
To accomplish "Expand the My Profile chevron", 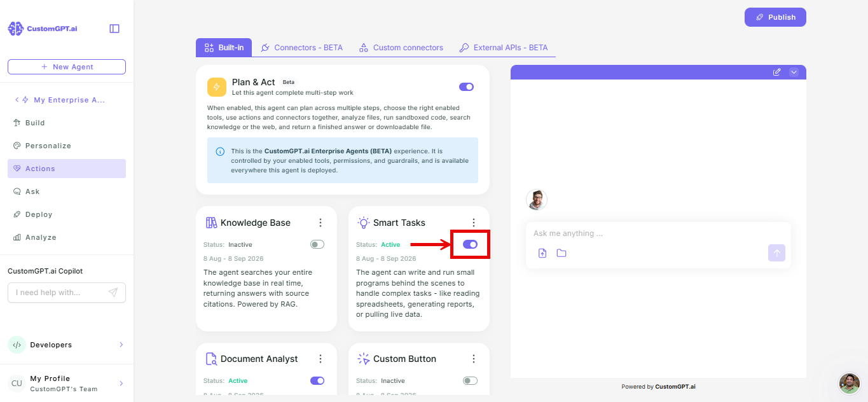I will [121, 383].
